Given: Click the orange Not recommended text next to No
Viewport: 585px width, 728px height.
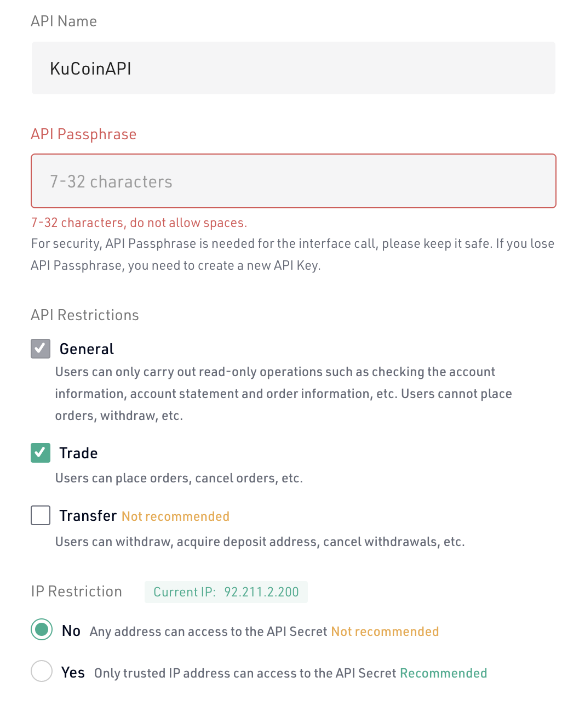Looking at the screenshot, I should 385,632.
